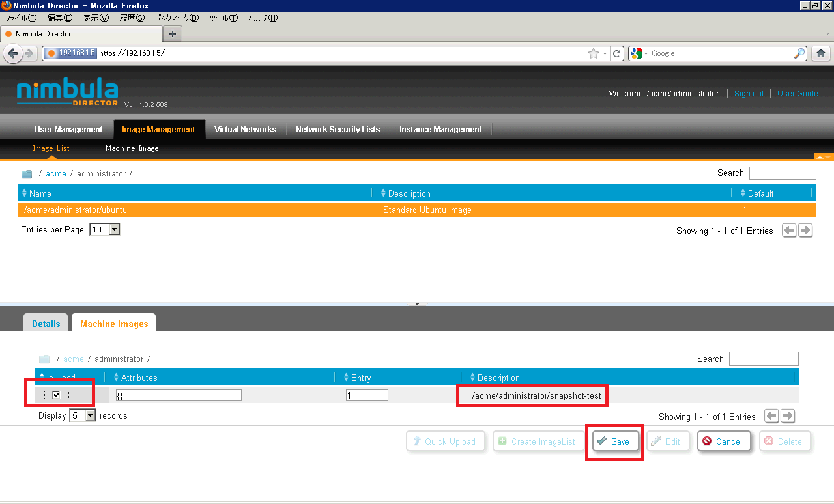Open the 表示 menu

point(96,18)
